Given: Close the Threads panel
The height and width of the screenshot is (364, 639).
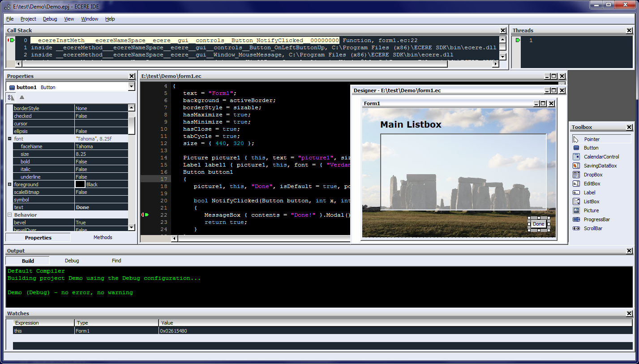Looking at the screenshot, I should pos(629,30).
